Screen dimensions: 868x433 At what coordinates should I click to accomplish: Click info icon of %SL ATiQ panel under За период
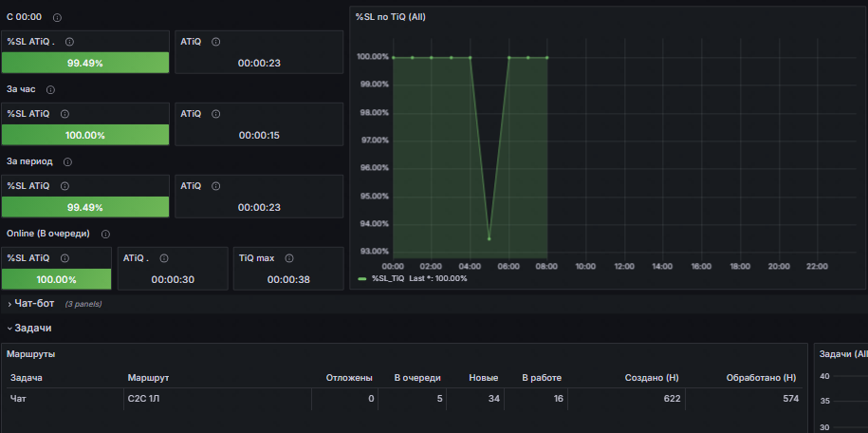(65, 186)
